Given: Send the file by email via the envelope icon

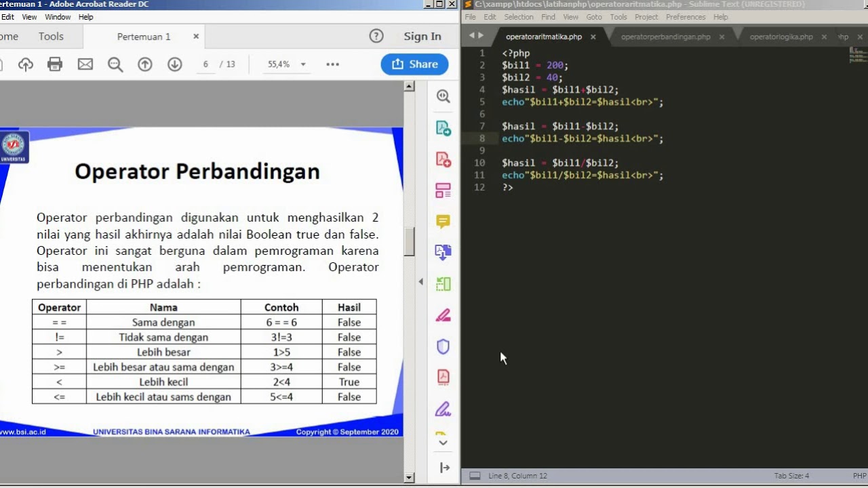Looking at the screenshot, I should pyautogui.click(x=85, y=64).
